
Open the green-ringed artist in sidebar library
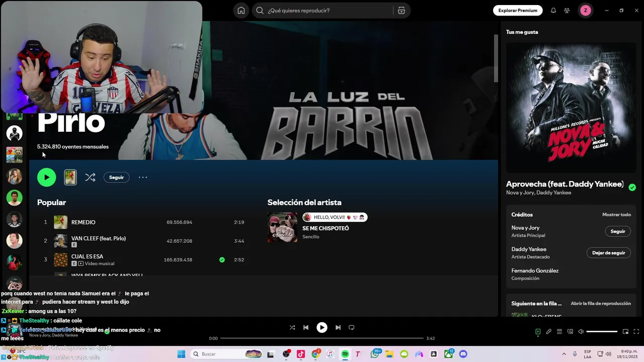click(14, 198)
